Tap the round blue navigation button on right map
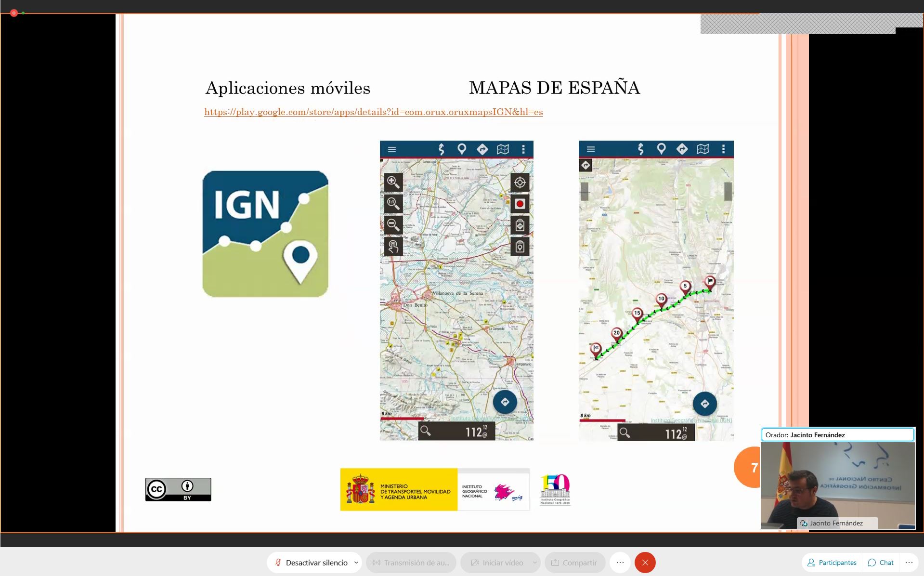 point(704,404)
